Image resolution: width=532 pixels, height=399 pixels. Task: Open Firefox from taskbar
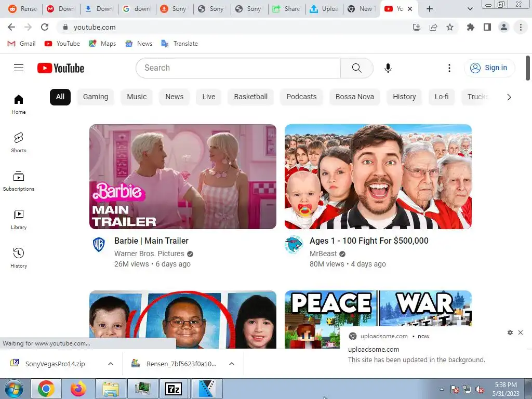tap(78, 389)
